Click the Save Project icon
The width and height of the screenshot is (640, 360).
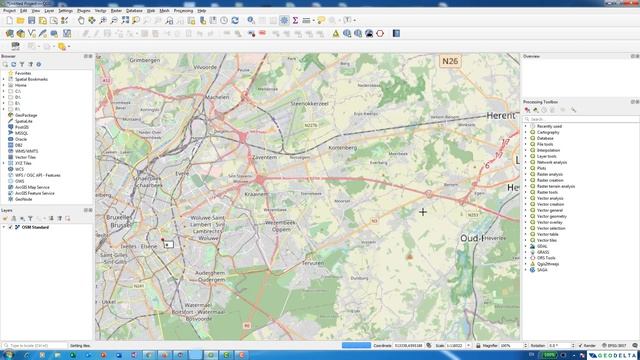point(31,20)
